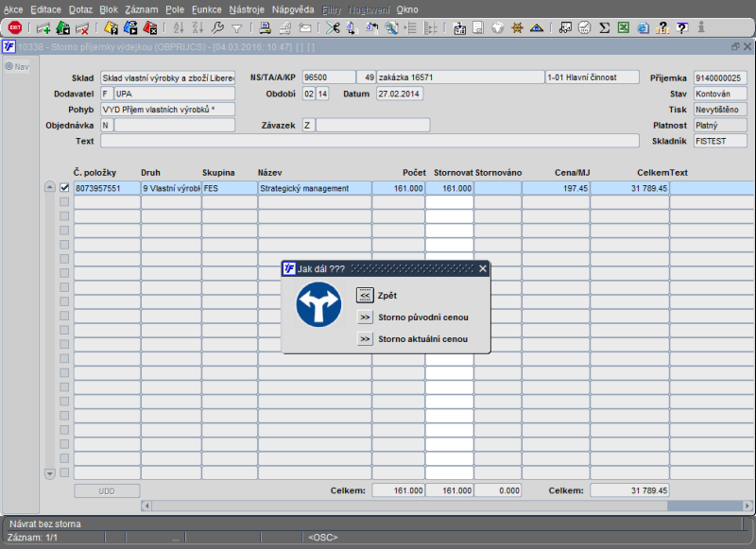Click the Sklad field with Sklad vlastní výrobky
This screenshot has width=756, height=549.
click(x=168, y=77)
